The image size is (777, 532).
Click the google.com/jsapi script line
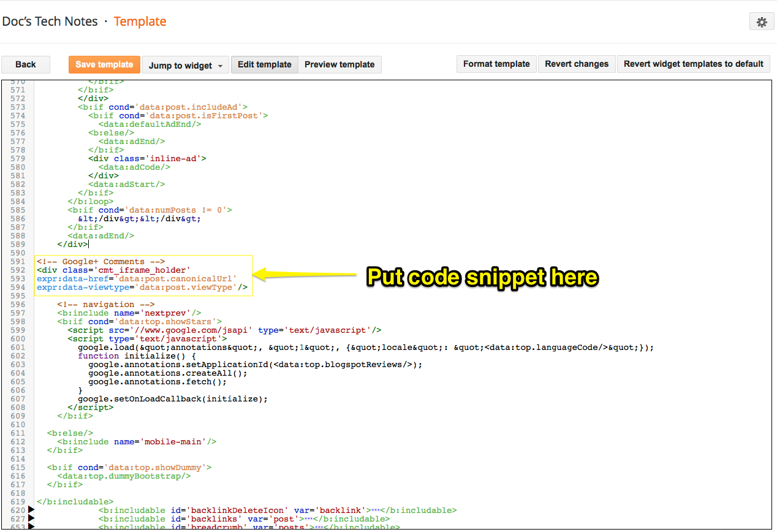pos(224,330)
